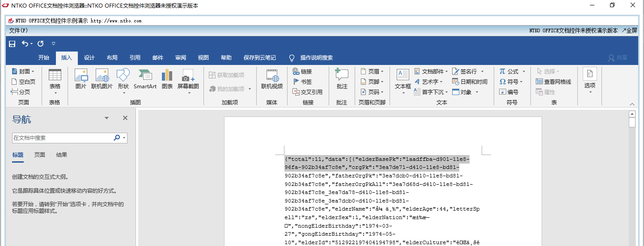Switch to the 布局 ribbon tab

(x=112, y=58)
